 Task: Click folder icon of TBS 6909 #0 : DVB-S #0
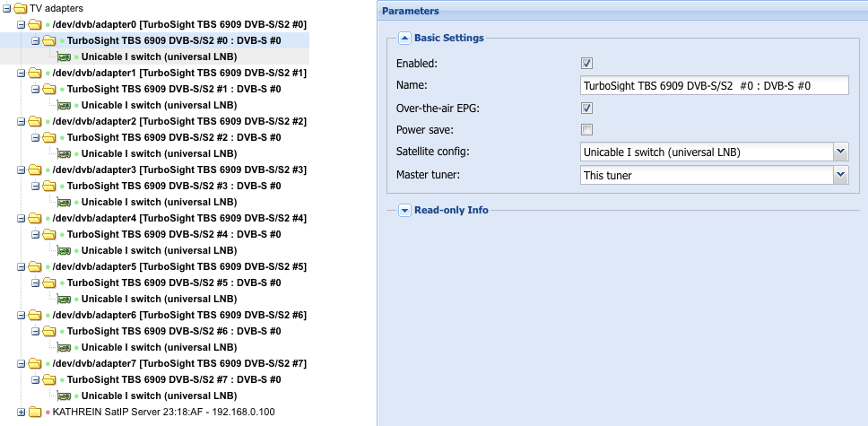(49, 40)
